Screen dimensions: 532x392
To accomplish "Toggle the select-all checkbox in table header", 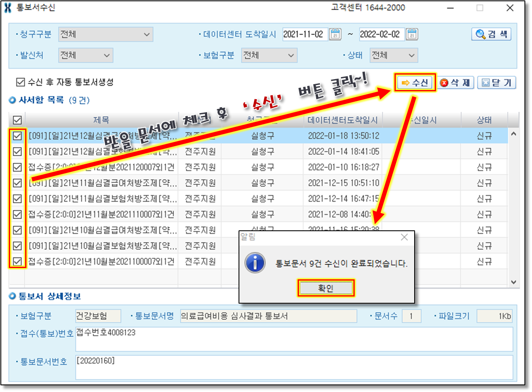I will point(17,120).
